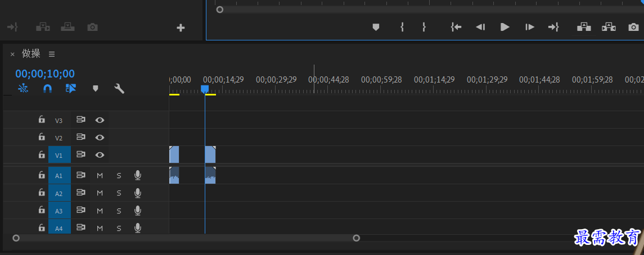Hide V3 track output eye

100,120
